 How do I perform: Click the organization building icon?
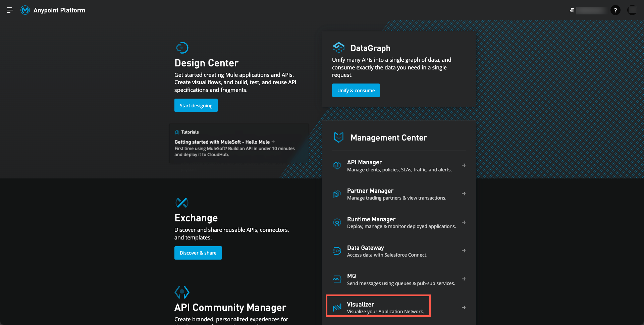(572, 10)
